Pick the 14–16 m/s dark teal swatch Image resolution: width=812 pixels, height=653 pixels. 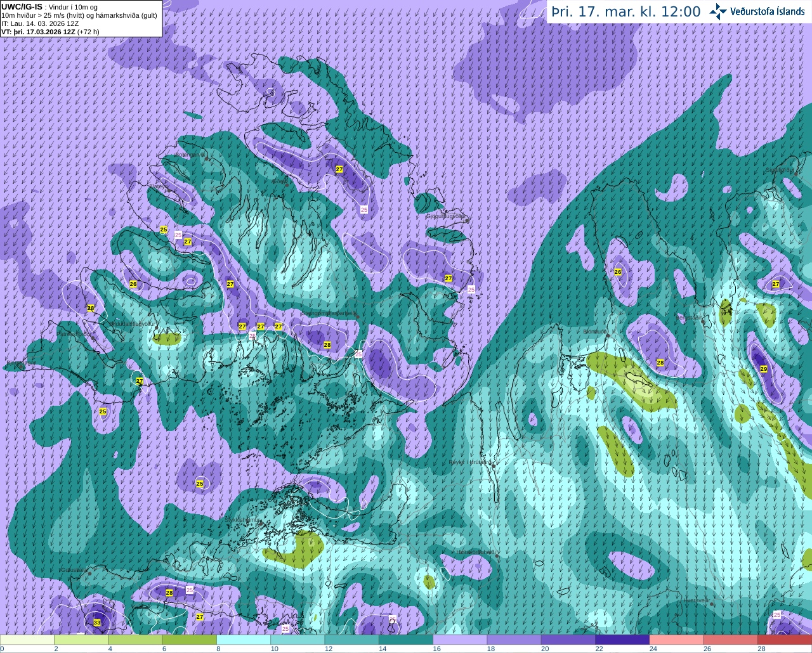click(406, 640)
